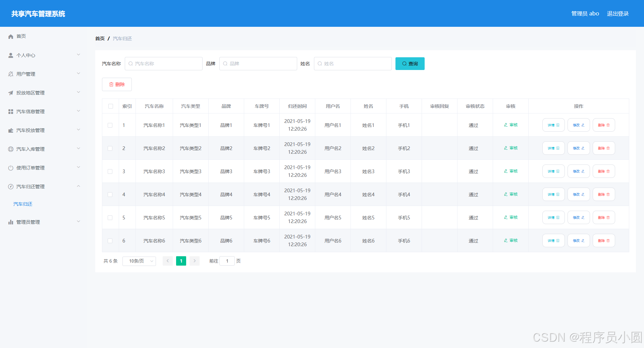Click the 汽车信息管理 grid icon

pos(10,111)
